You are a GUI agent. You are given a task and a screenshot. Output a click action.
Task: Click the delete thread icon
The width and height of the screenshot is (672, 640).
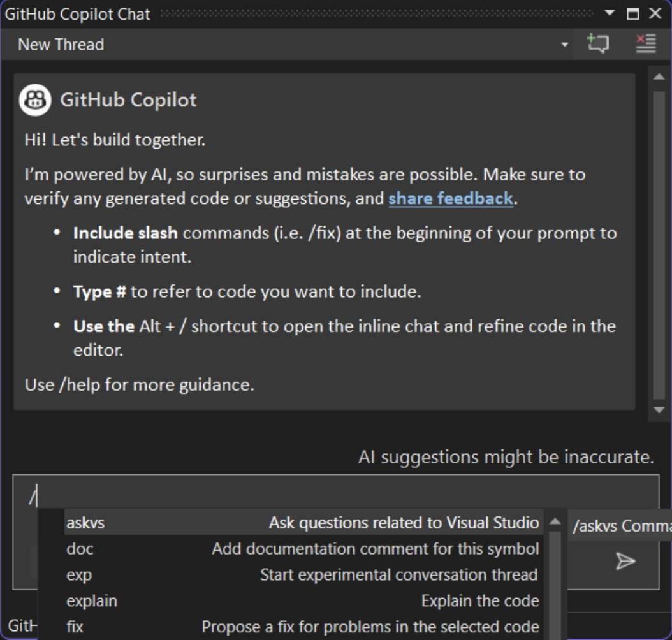645,44
